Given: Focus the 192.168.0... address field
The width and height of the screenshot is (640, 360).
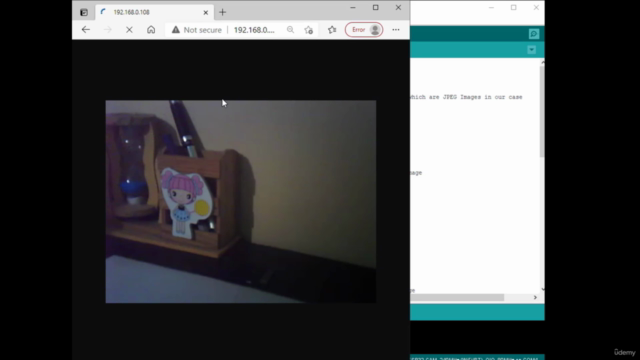Looking at the screenshot, I should pos(254,30).
